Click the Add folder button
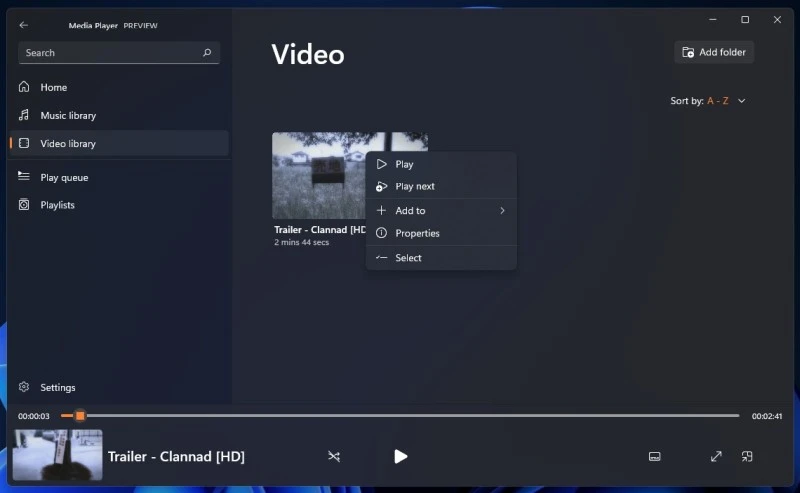Screen dimensions: 800x493 pos(714,52)
